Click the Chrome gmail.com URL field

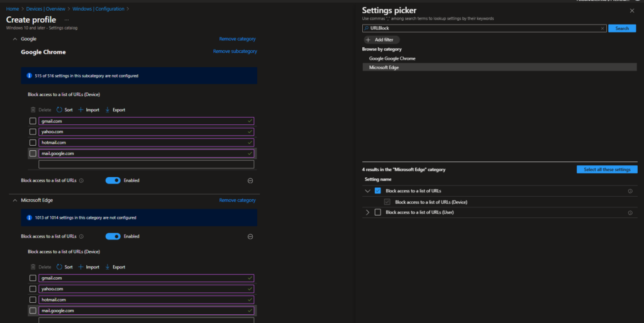coord(146,121)
